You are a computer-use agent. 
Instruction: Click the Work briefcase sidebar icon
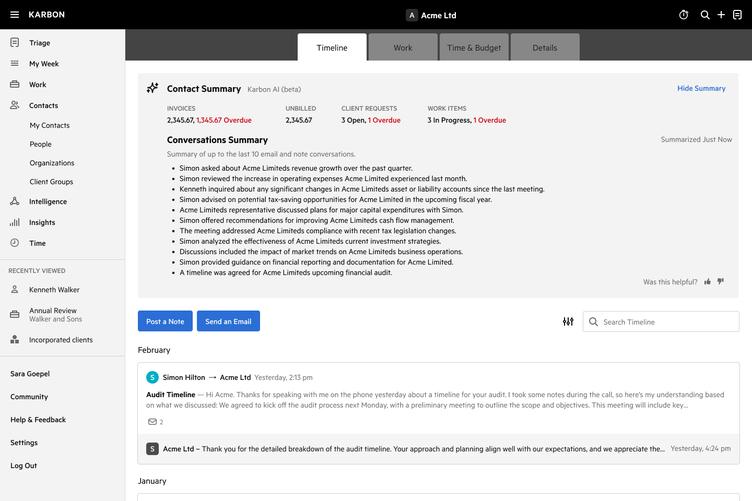coord(15,84)
